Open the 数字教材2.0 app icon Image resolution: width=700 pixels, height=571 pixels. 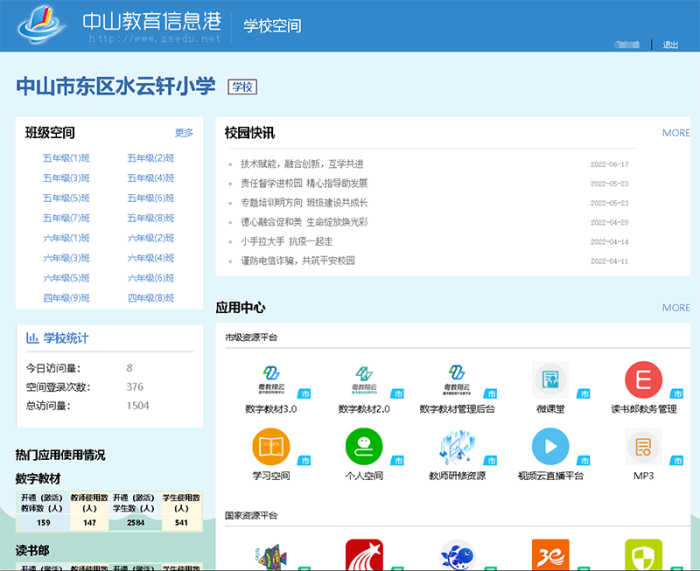(x=363, y=381)
